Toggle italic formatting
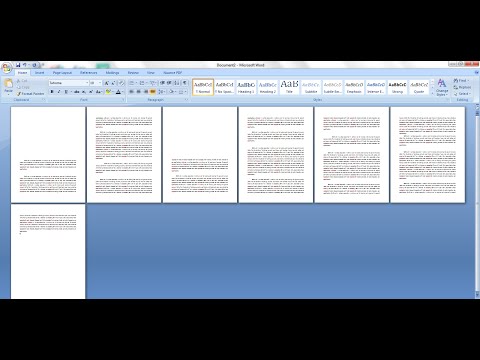Viewport: 480px width, 360px height. point(59,92)
